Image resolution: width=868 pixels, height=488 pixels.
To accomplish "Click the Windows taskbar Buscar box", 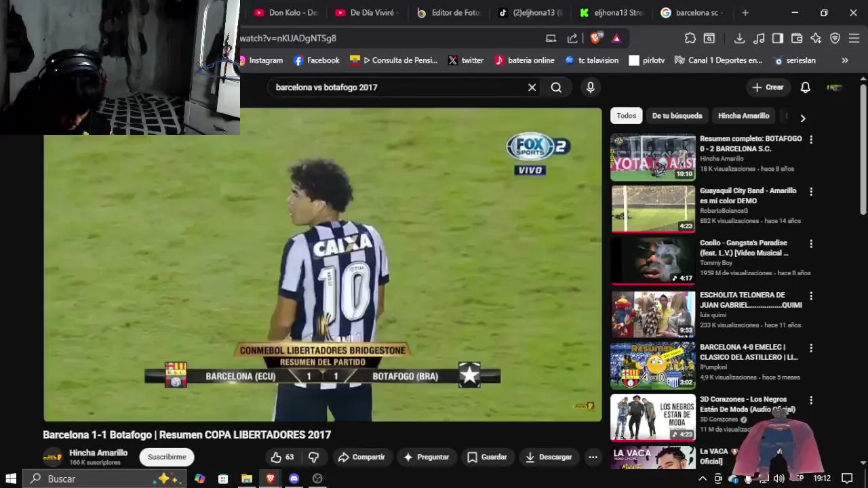I will click(x=106, y=479).
